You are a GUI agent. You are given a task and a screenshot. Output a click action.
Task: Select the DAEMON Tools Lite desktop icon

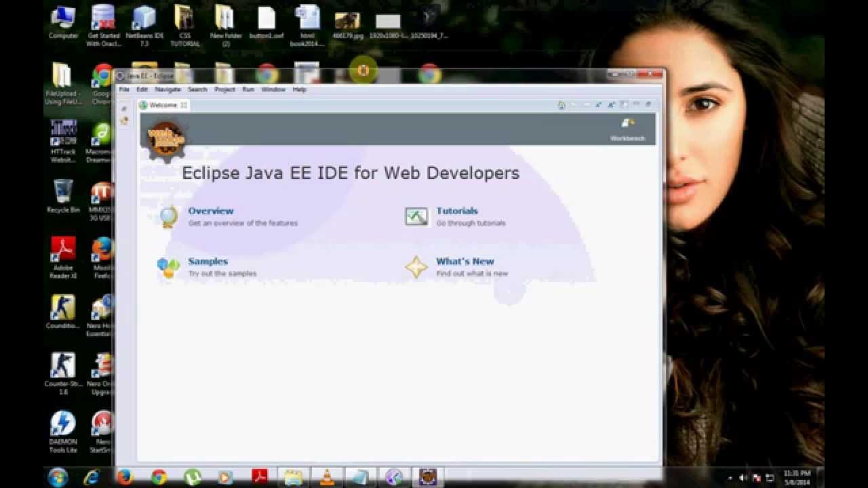(63, 432)
